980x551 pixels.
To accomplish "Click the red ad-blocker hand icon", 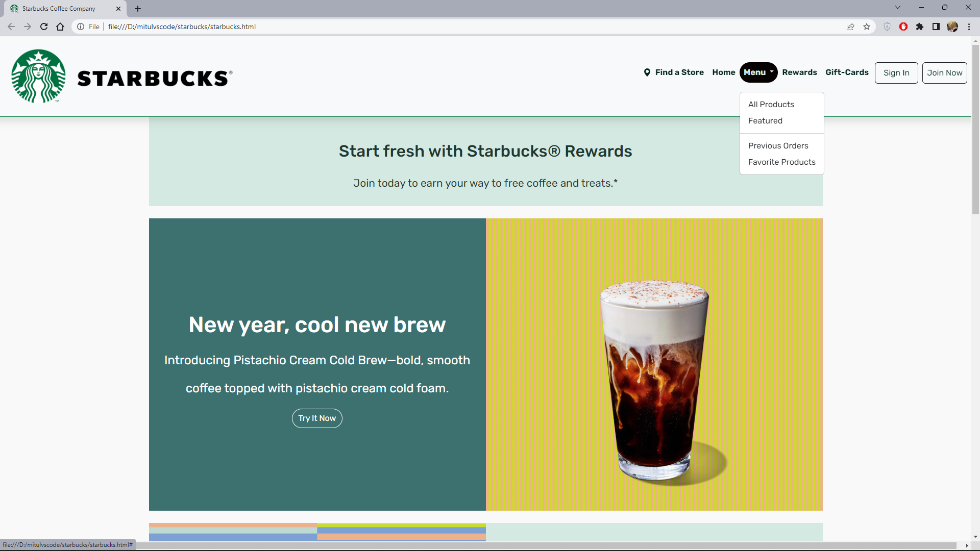I will point(903,27).
